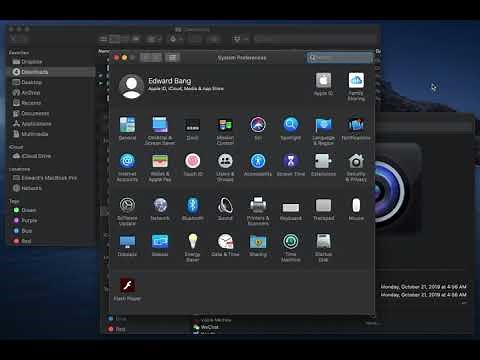Viewport: 480px width, 360px height.
Task: Open Trackpad preferences
Action: coord(323,209)
